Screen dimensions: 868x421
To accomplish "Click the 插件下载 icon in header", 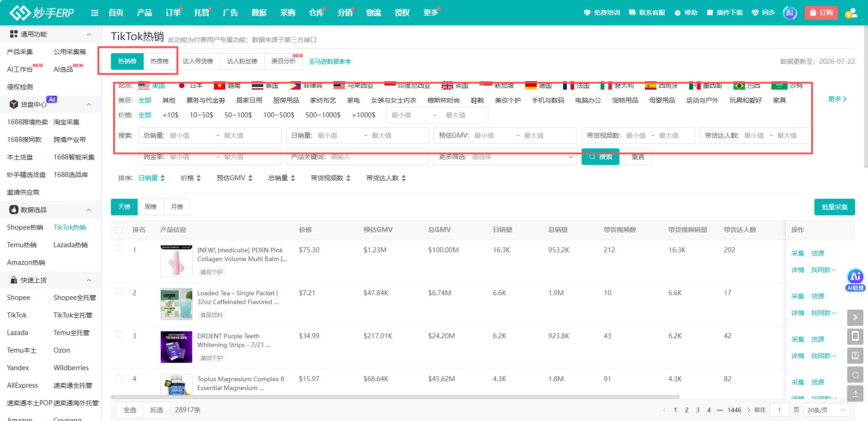I will (x=710, y=13).
